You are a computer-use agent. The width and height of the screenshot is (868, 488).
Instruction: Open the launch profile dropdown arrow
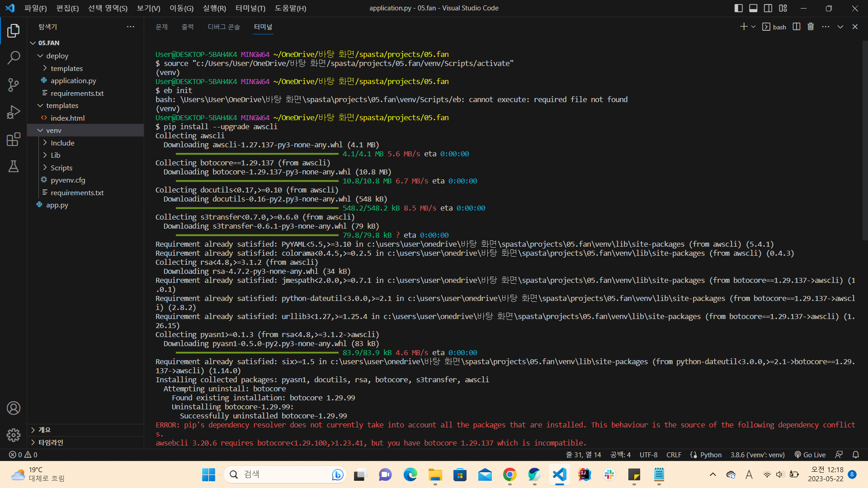click(753, 27)
